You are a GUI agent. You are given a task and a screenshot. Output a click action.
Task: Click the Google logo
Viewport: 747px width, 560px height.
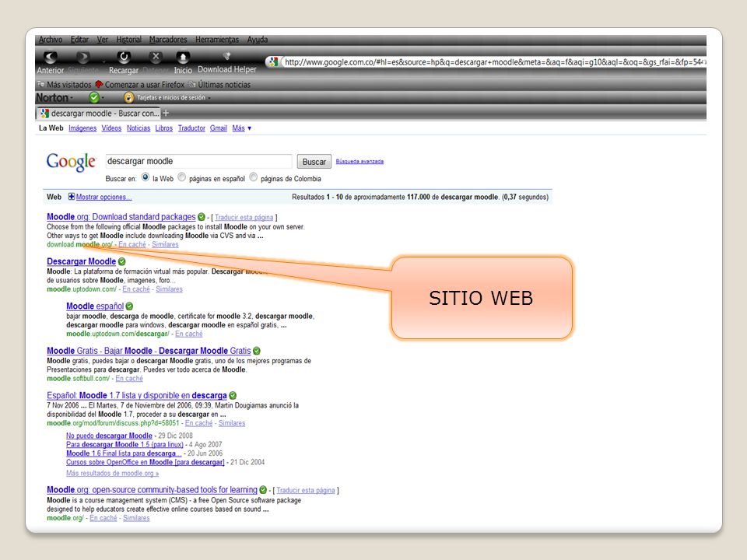point(71,162)
